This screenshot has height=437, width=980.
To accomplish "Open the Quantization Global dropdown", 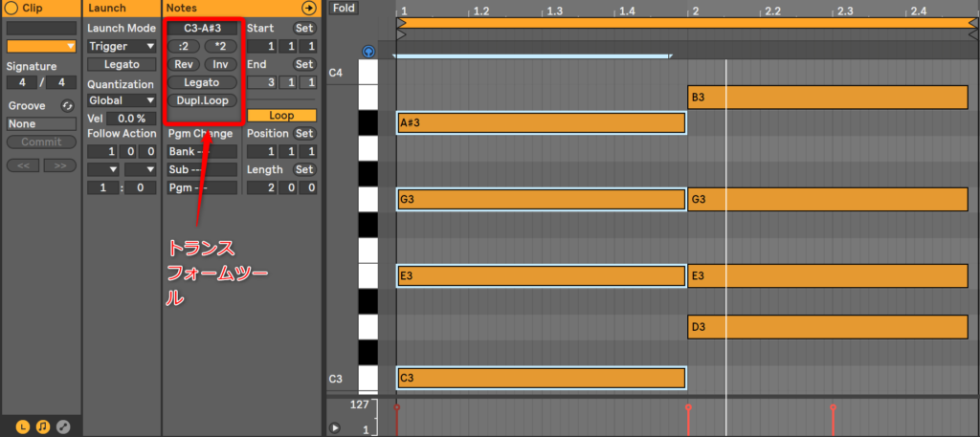I will (122, 99).
